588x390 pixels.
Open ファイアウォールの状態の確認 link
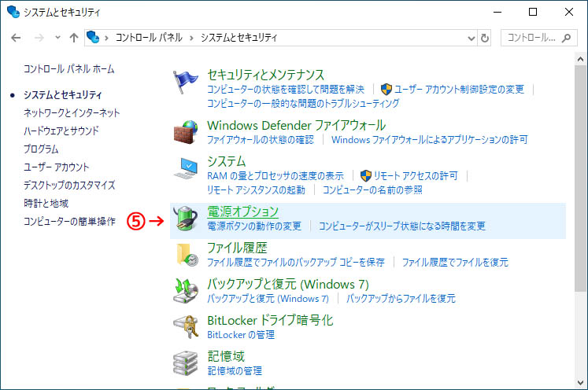click(261, 140)
